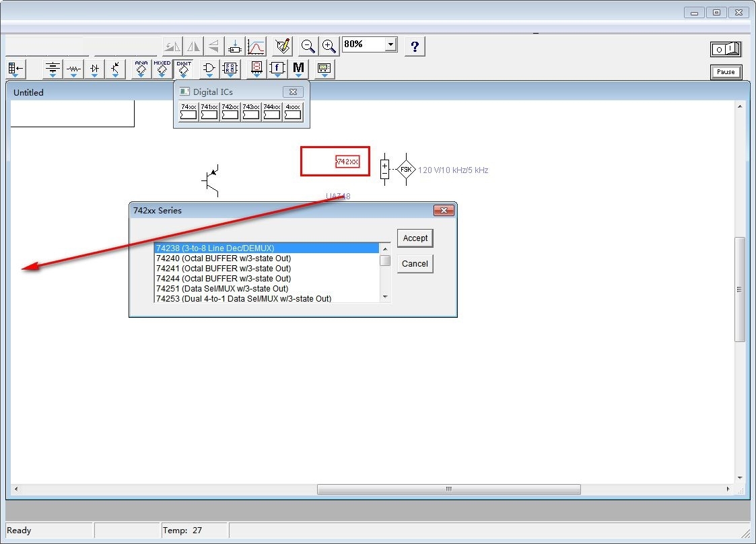The width and height of the screenshot is (756, 544).
Task: Select 74238 (3-to-8 Line Dec/DEMUX)
Action: pyautogui.click(x=267, y=248)
